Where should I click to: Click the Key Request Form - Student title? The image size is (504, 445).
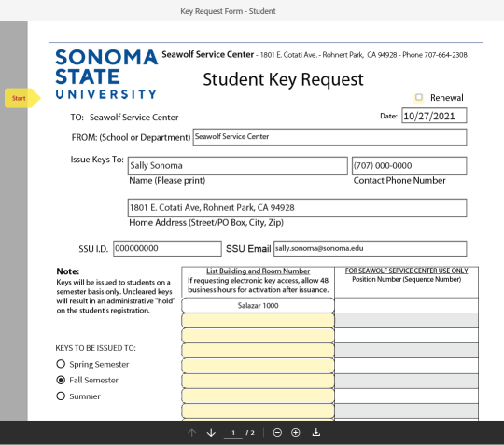(228, 11)
